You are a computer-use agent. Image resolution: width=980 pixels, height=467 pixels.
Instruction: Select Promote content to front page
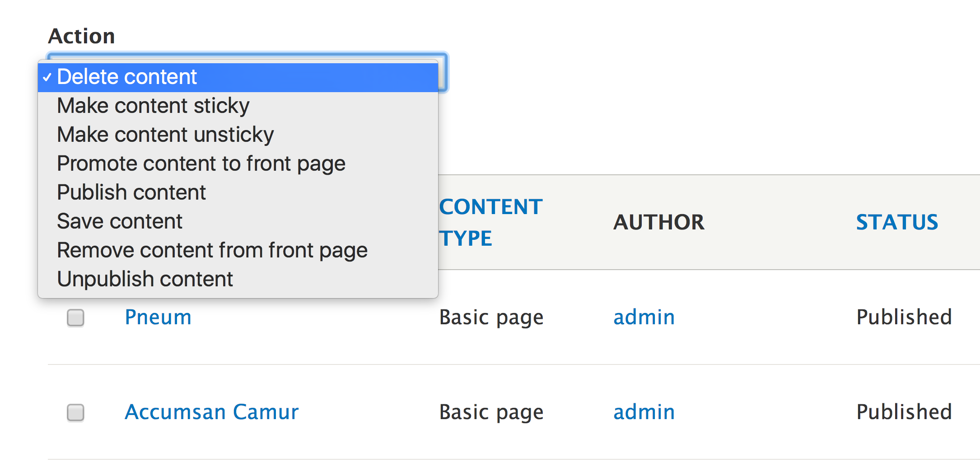click(201, 164)
